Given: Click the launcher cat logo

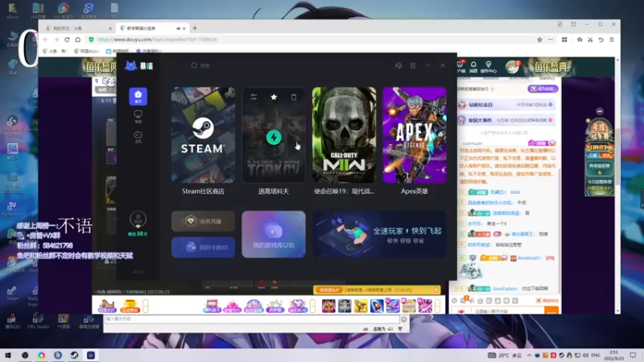Looking at the screenshot, I should click(131, 66).
